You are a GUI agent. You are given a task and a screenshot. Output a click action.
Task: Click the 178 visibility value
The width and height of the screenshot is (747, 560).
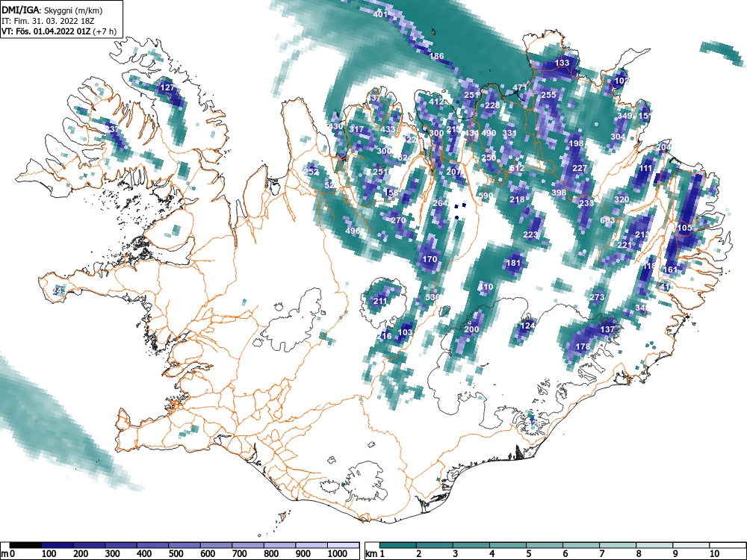[x=583, y=347]
